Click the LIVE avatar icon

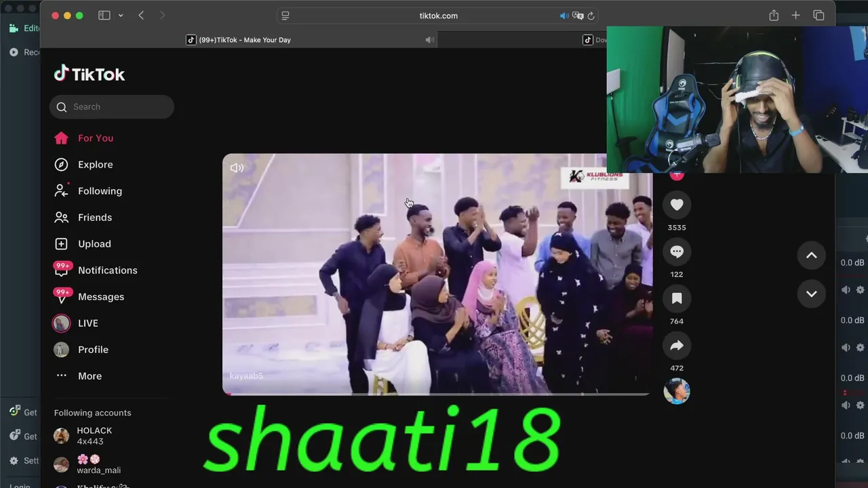pyautogui.click(x=62, y=323)
